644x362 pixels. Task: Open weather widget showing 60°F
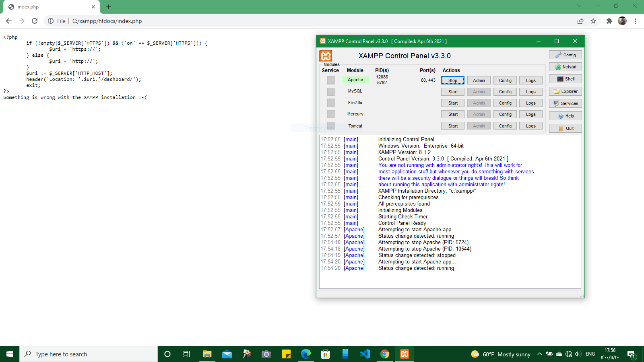pos(501,354)
